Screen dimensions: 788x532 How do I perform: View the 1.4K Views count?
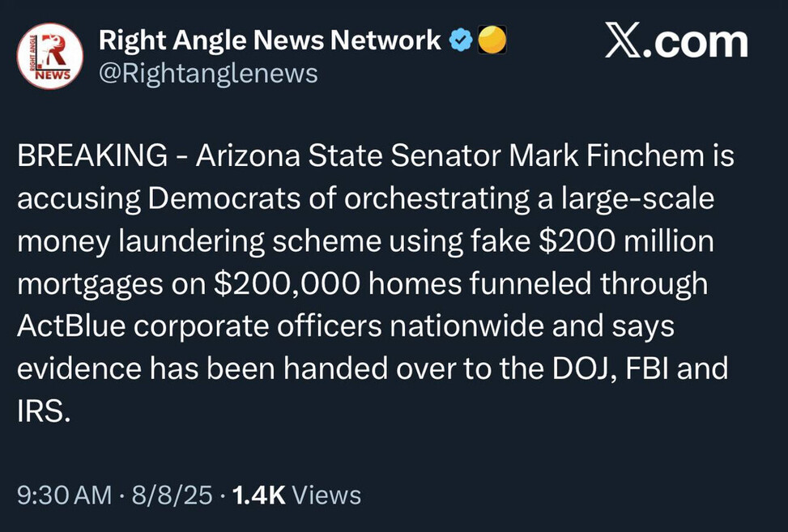(296, 495)
